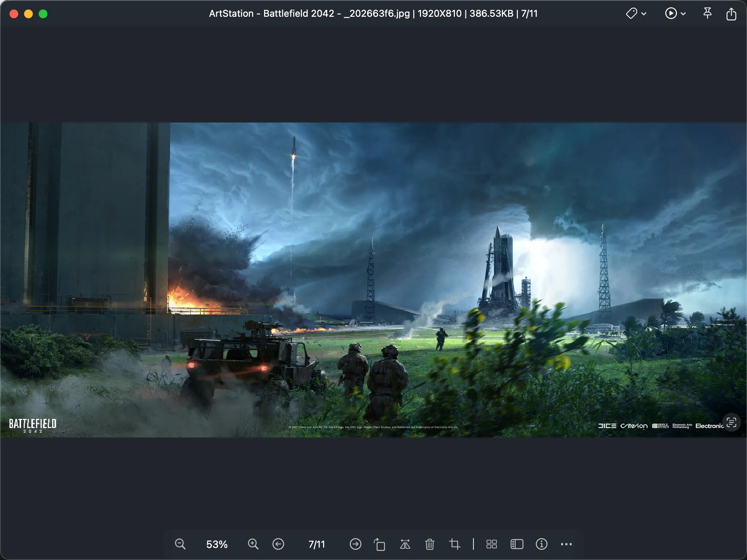
Task: Click the 53% zoom level indicator
Action: pos(217,544)
